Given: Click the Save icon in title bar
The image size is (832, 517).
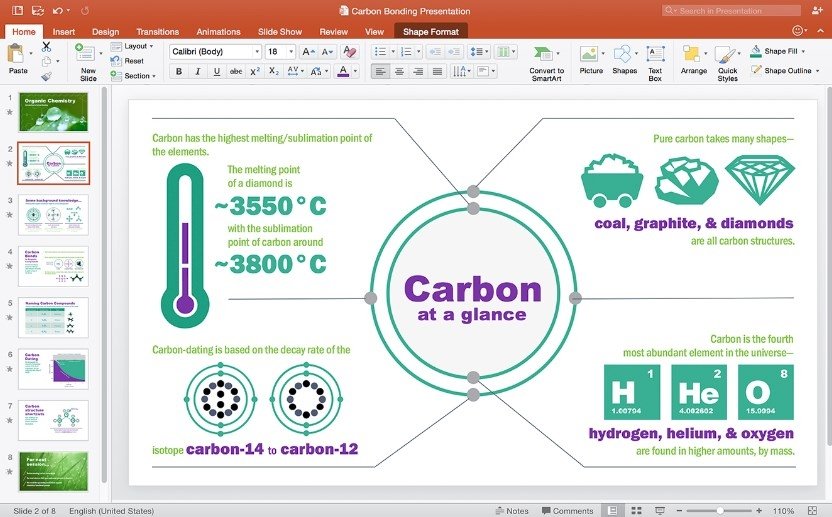Looking at the screenshot, I should tap(38, 10).
